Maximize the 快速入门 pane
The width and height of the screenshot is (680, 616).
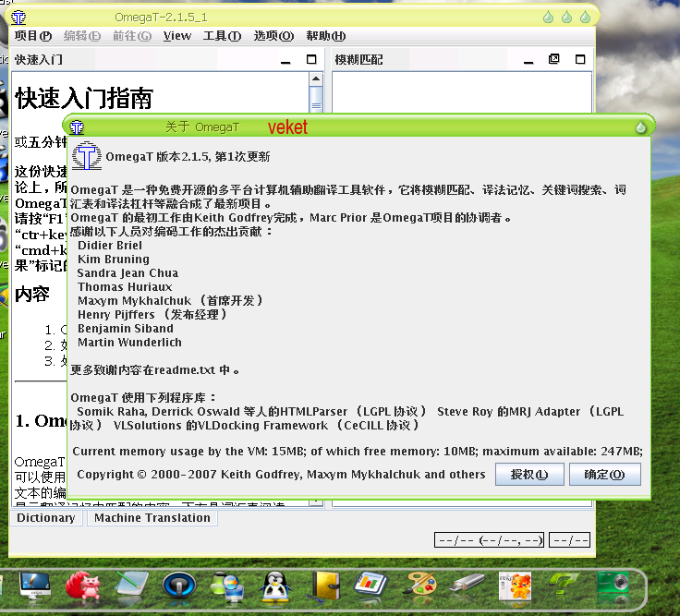[x=311, y=59]
